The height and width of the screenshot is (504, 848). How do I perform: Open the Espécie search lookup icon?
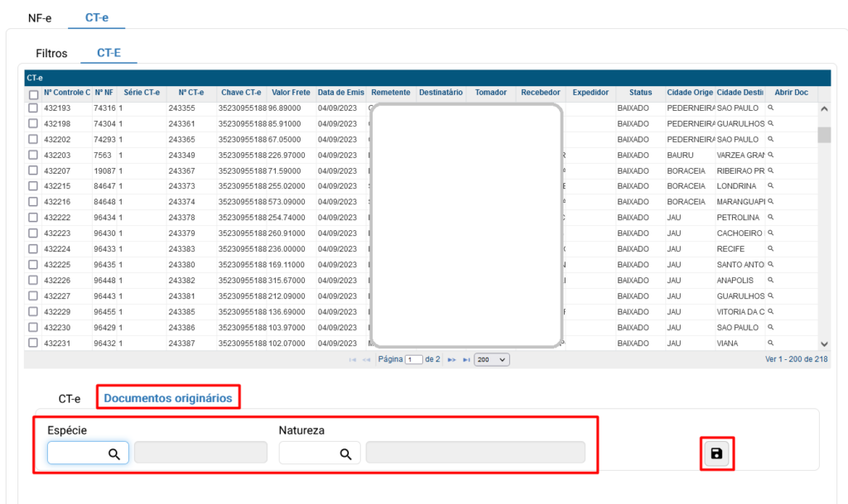(114, 454)
